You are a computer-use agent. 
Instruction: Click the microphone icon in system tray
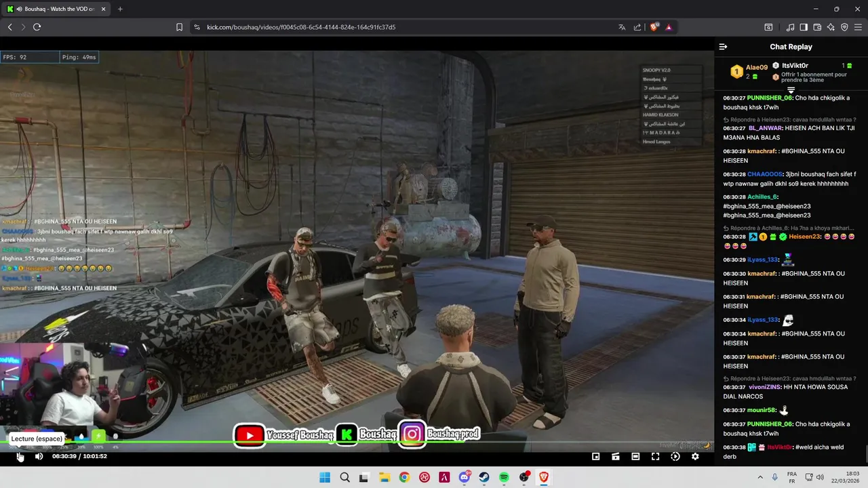pos(774,478)
